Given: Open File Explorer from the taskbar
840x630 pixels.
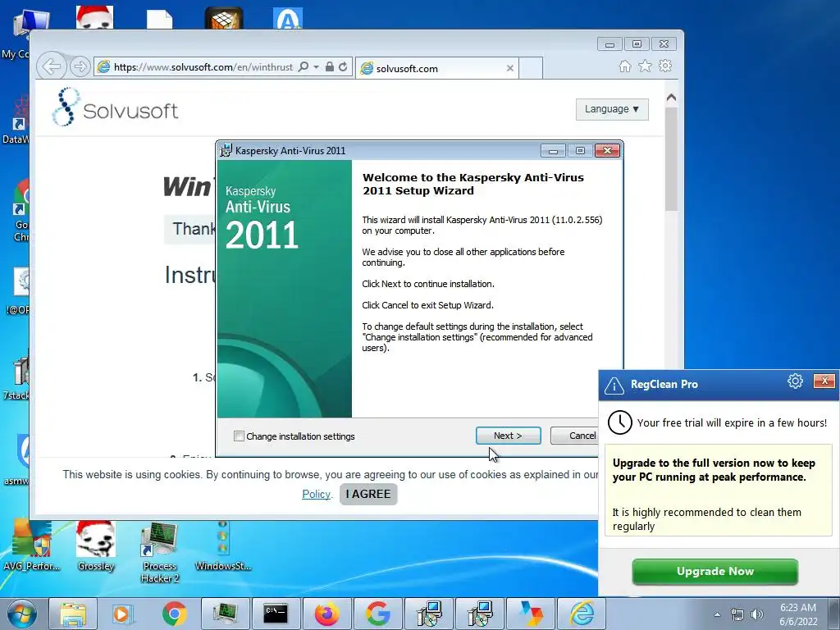Looking at the screenshot, I should tap(73, 614).
